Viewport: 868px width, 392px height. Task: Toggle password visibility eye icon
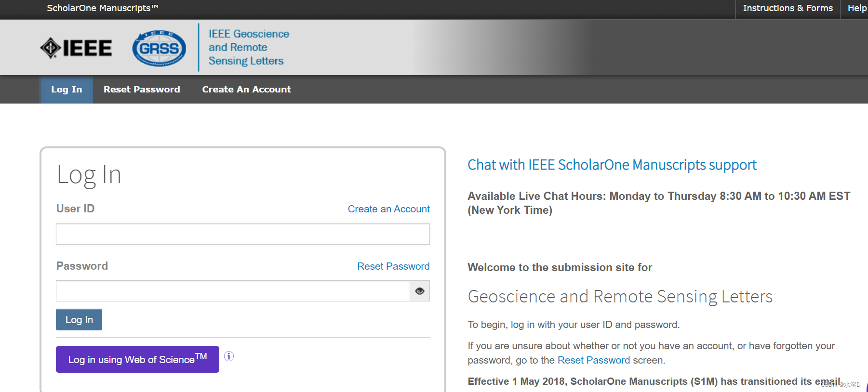click(x=420, y=291)
